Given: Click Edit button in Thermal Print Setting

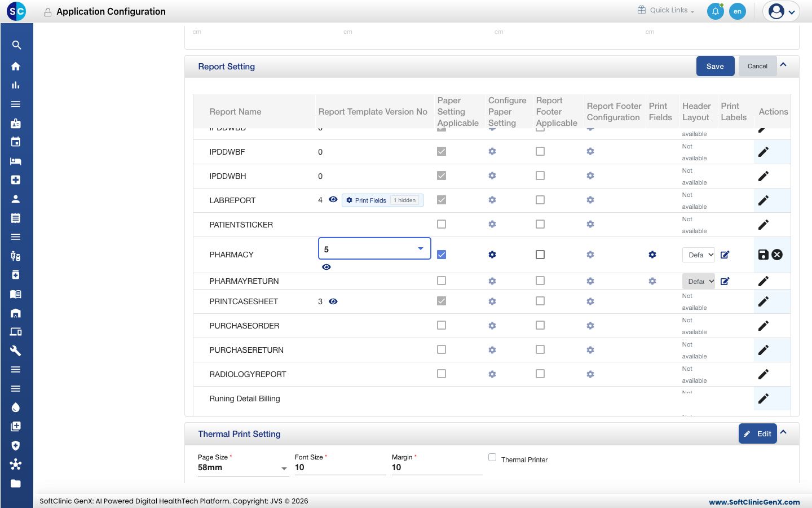Looking at the screenshot, I should point(757,433).
